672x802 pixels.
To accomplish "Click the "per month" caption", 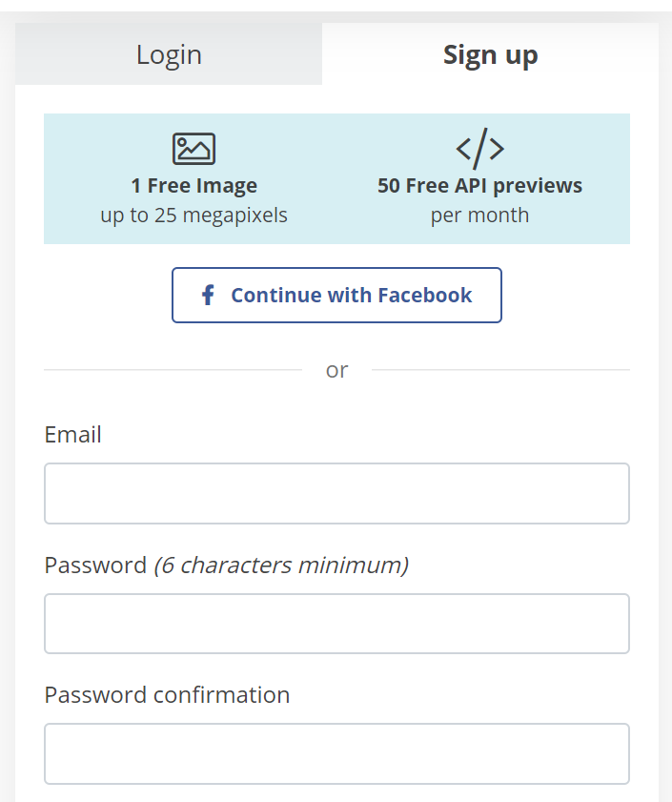I will tap(479, 216).
